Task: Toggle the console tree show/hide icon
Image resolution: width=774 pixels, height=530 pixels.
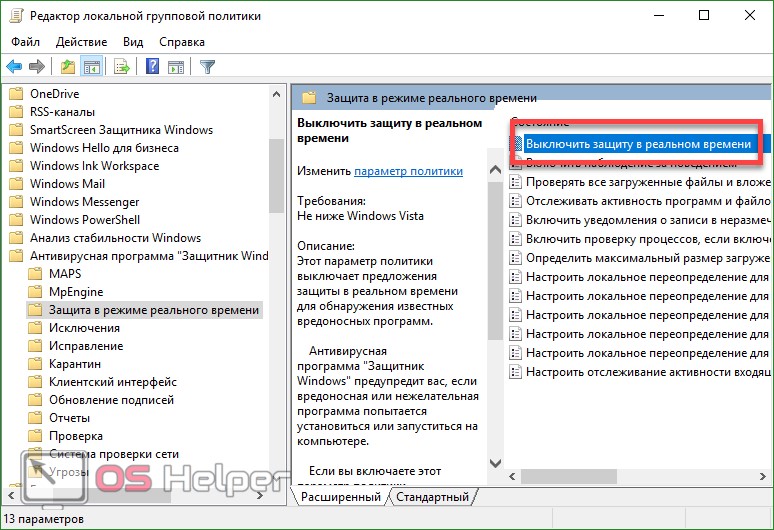Action: click(91, 67)
